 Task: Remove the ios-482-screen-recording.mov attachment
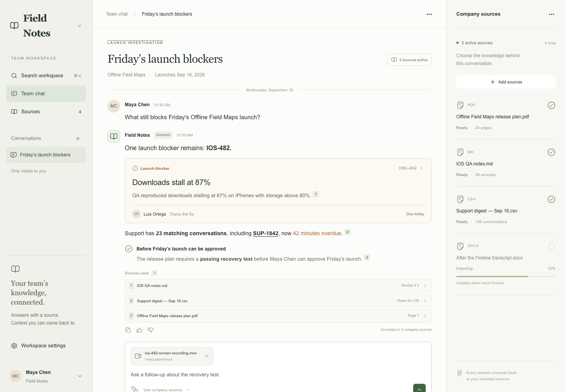pos(207,356)
